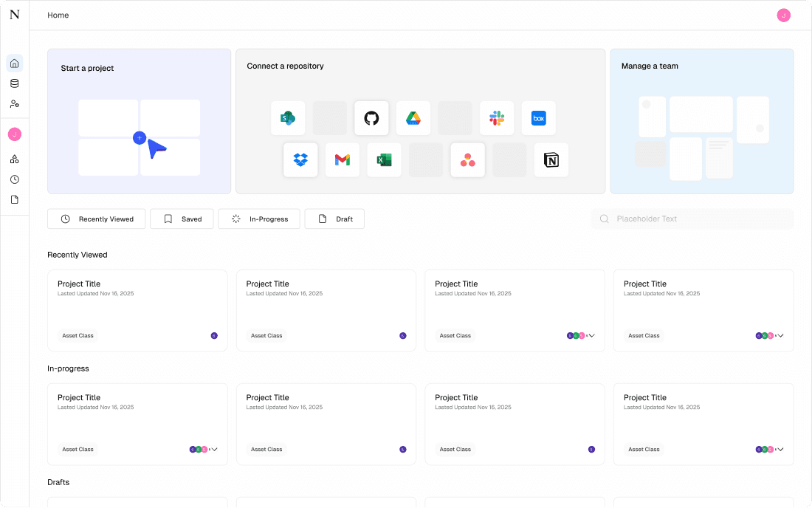Open Project Title of fourth Recently Viewed card

coord(644,284)
